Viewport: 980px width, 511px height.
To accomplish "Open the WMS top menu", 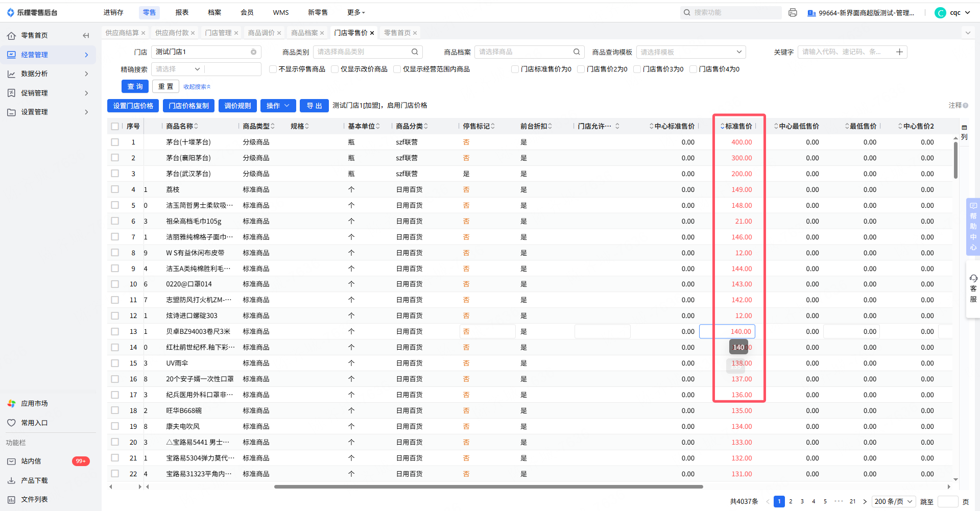I will [x=281, y=13].
